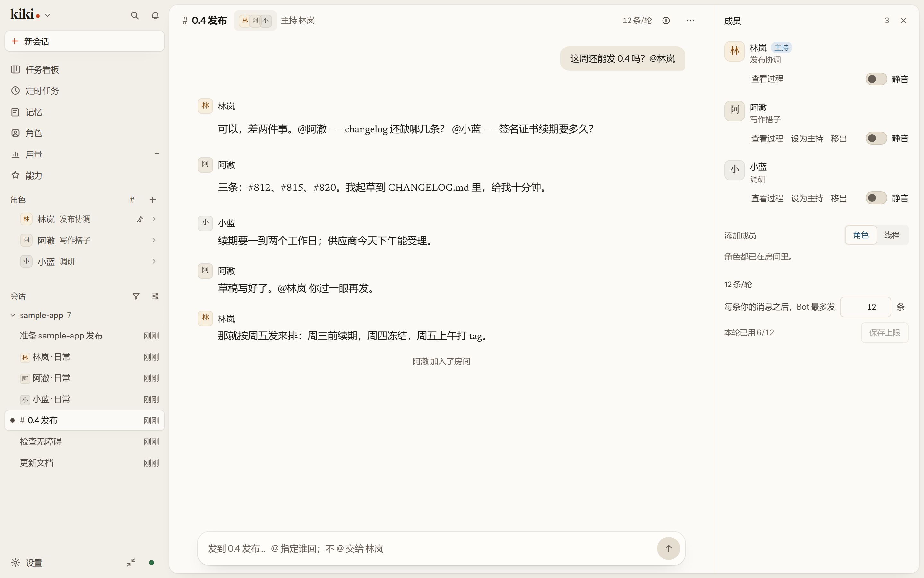Close the 成员 panel
The width and height of the screenshot is (924, 578).
[x=903, y=21]
